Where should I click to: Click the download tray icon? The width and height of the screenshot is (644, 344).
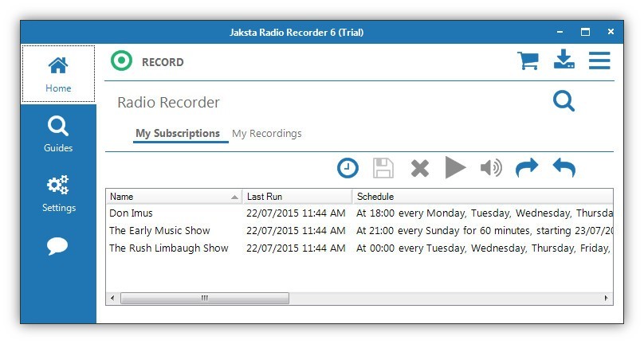(564, 60)
